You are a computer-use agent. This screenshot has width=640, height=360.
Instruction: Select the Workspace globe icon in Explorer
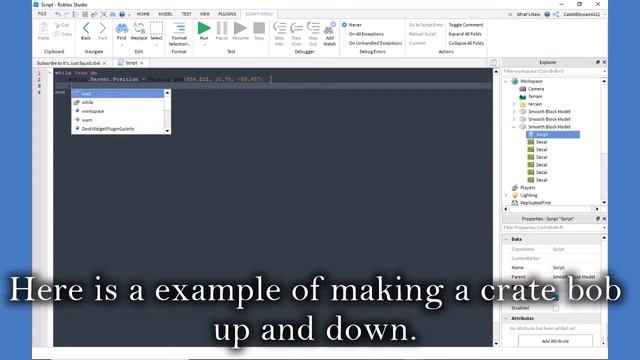point(515,81)
